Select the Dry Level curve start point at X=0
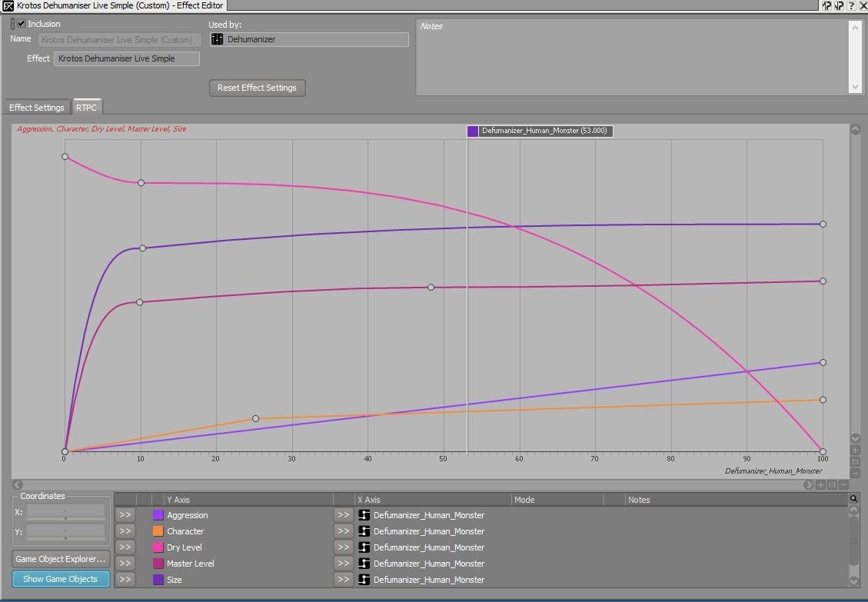The image size is (868, 602). [65, 157]
